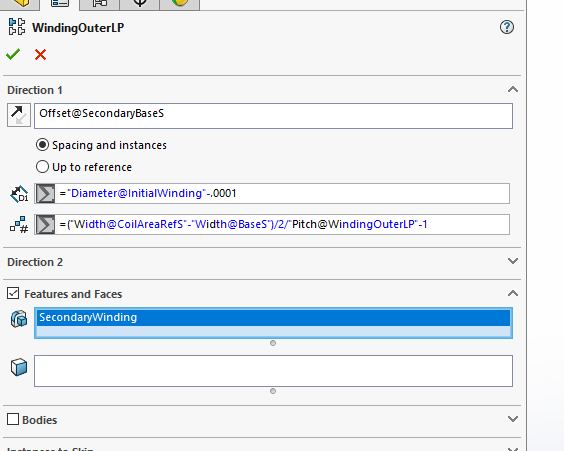Click the spacing equation sigma icon
Viewport: 564px width, 451px height.
[45, 193]
